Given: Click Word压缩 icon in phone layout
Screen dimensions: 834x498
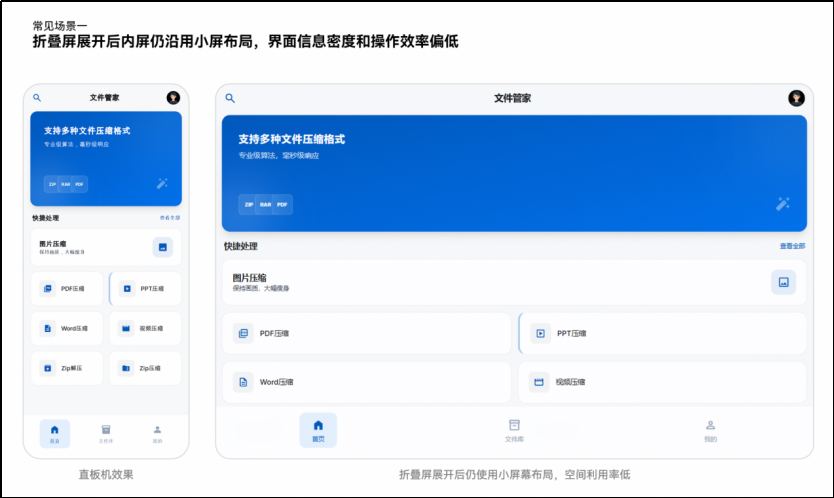Looking at the screenshot, I should [47, 328].
